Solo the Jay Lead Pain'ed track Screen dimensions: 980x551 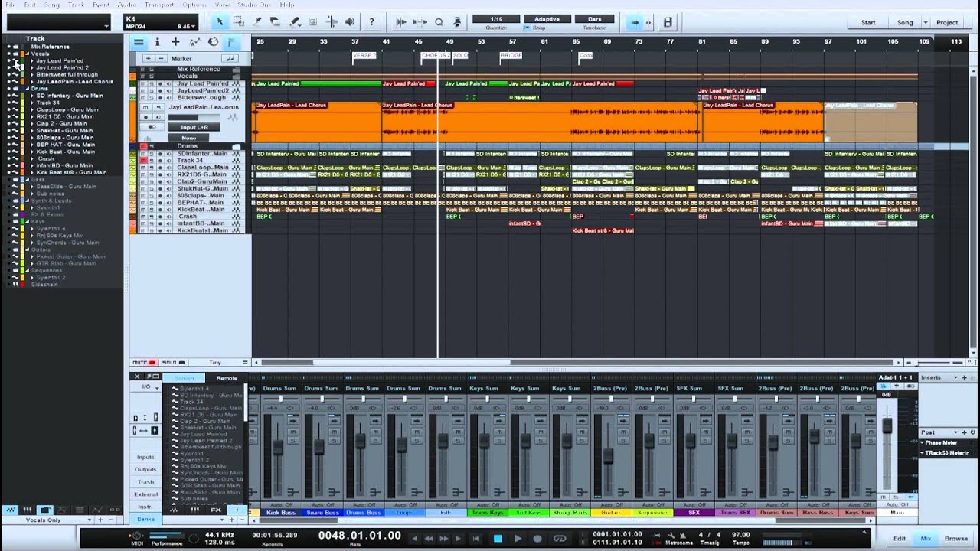click(x=151, y=83)
